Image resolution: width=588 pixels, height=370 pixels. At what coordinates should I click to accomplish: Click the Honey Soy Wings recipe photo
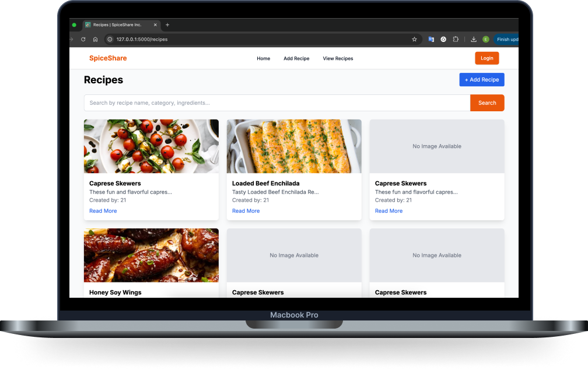[151, 255]
